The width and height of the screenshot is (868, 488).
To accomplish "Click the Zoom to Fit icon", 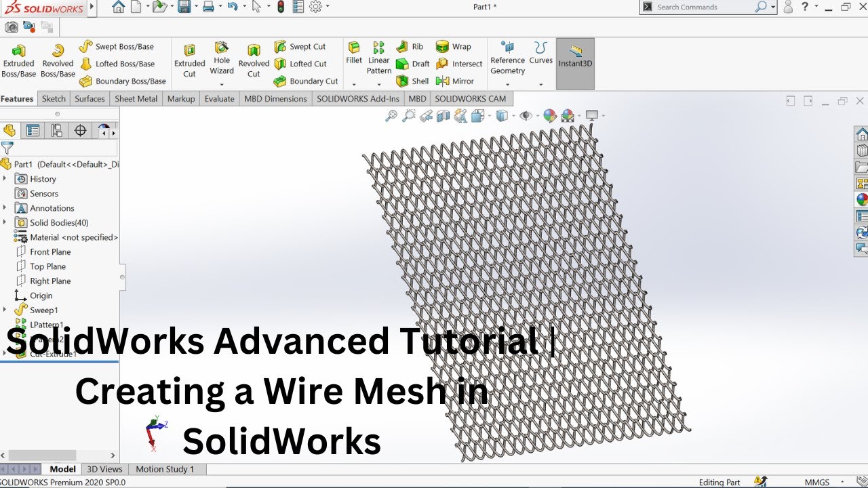I will point(391,116).
